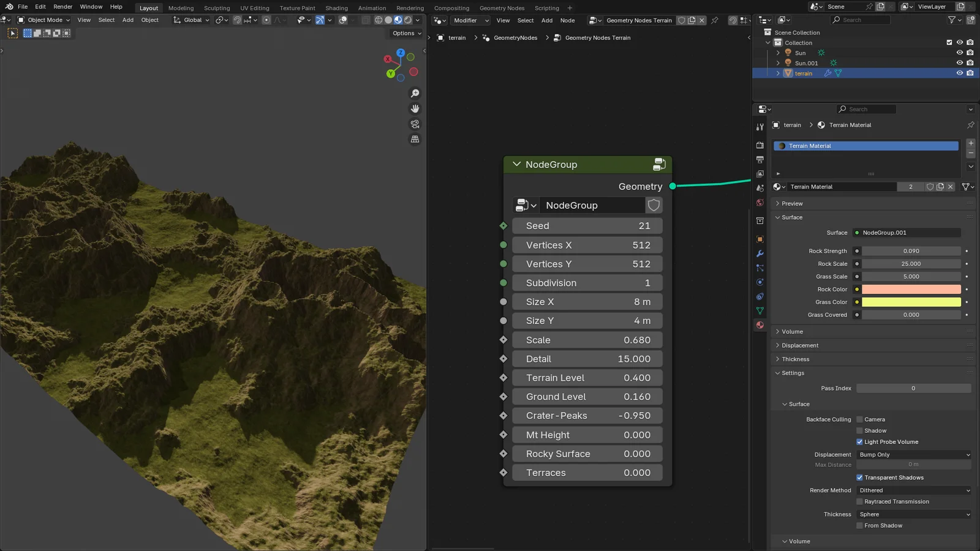Uncheck Transparent Shadows option
Viewport: 980px width, 551px height.
[x=860, y=477]
